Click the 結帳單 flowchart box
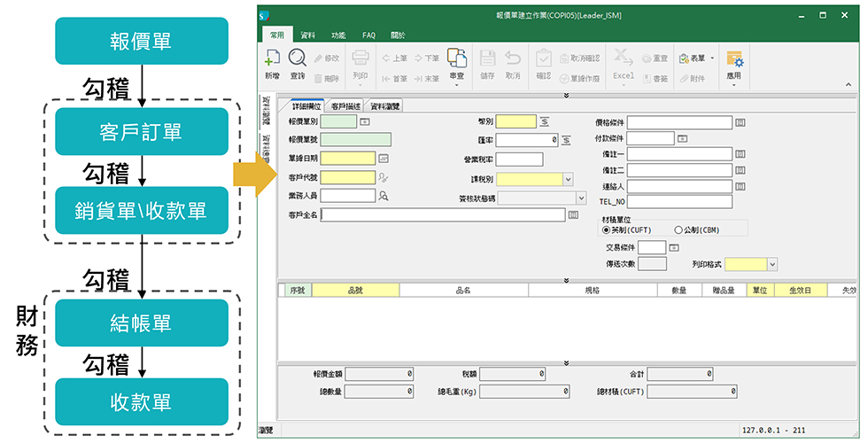The height and width of the screenshot is (443, 868). (x=141, y=323)
